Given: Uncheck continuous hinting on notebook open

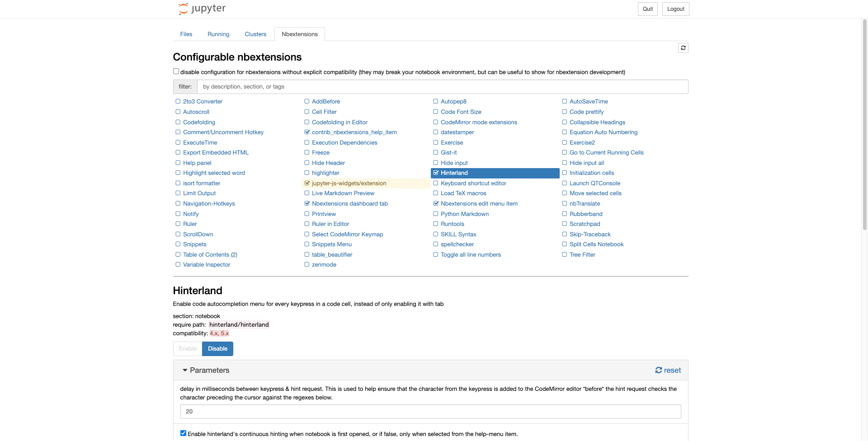Looking at the screenshot, I should coord(183,432).
